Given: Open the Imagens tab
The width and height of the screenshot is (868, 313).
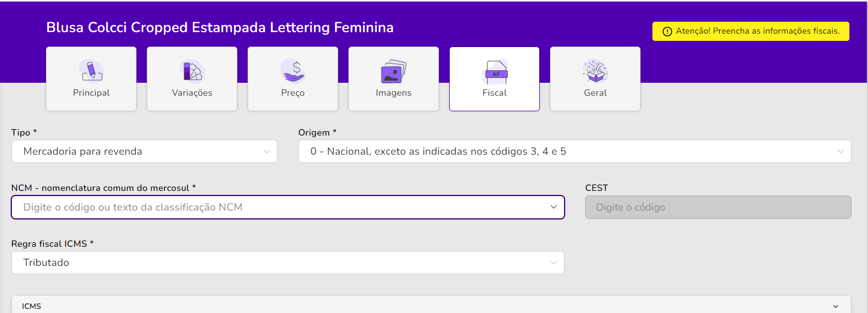Looking at the screenshot, I should [394, 79].
